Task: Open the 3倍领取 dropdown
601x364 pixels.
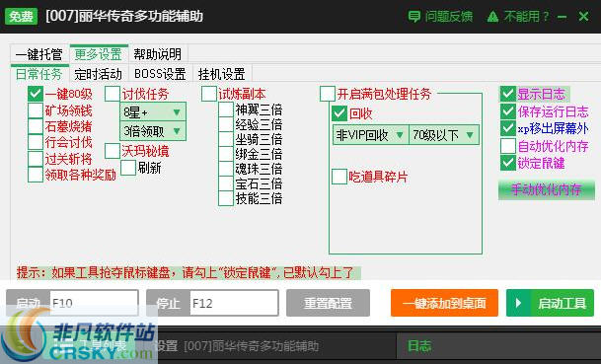Action: point(153,131)
